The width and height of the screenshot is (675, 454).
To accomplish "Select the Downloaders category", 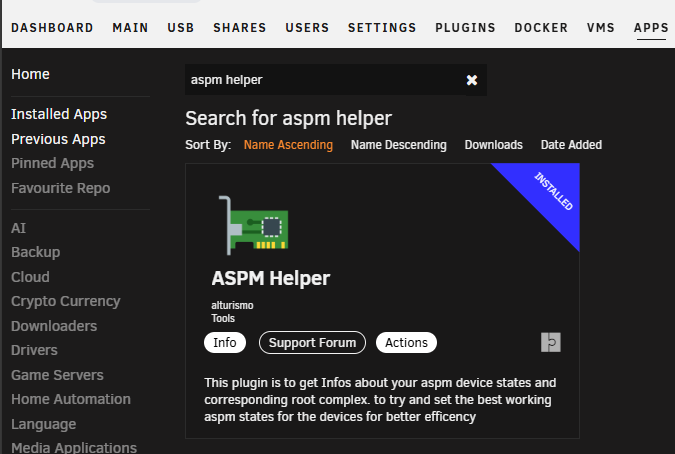I will 54,326.
